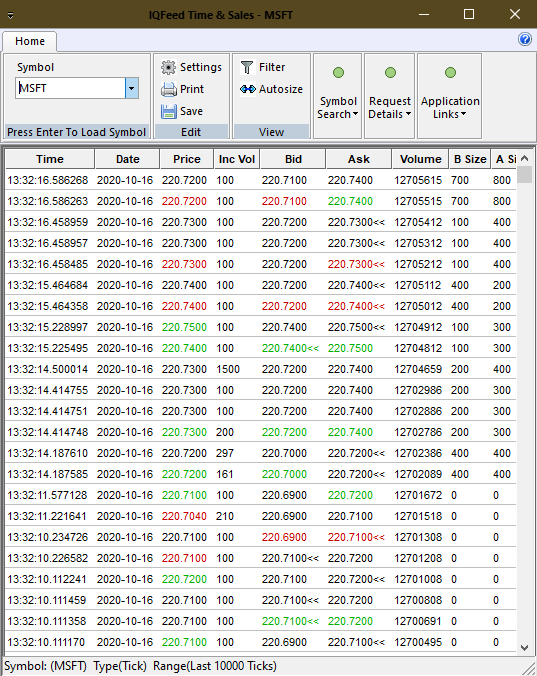Click the window resize grip corner
537x676 pixels.
[x=529, y=669]
